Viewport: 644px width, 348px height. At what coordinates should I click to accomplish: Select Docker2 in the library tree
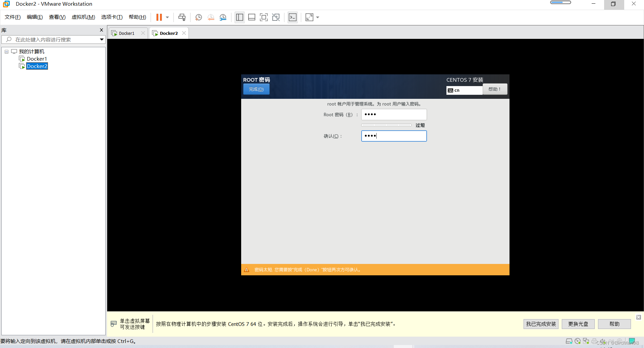(37, 66)
